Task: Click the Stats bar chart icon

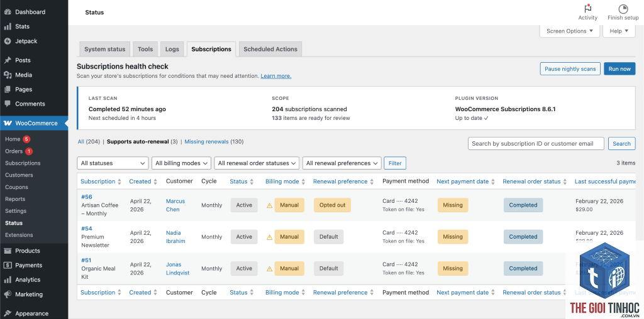Action: 8,26
